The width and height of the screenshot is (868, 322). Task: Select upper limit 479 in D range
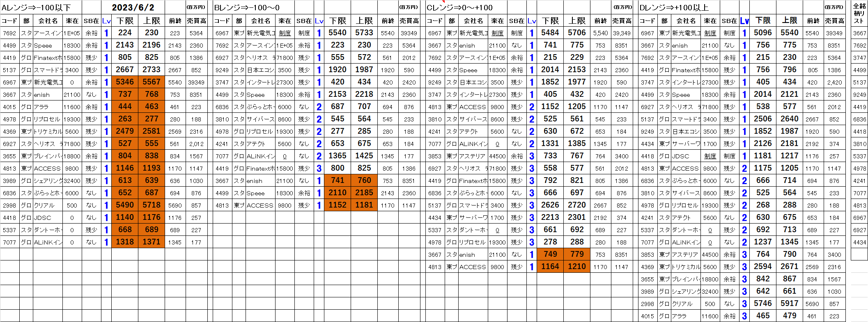pos(790,316)
